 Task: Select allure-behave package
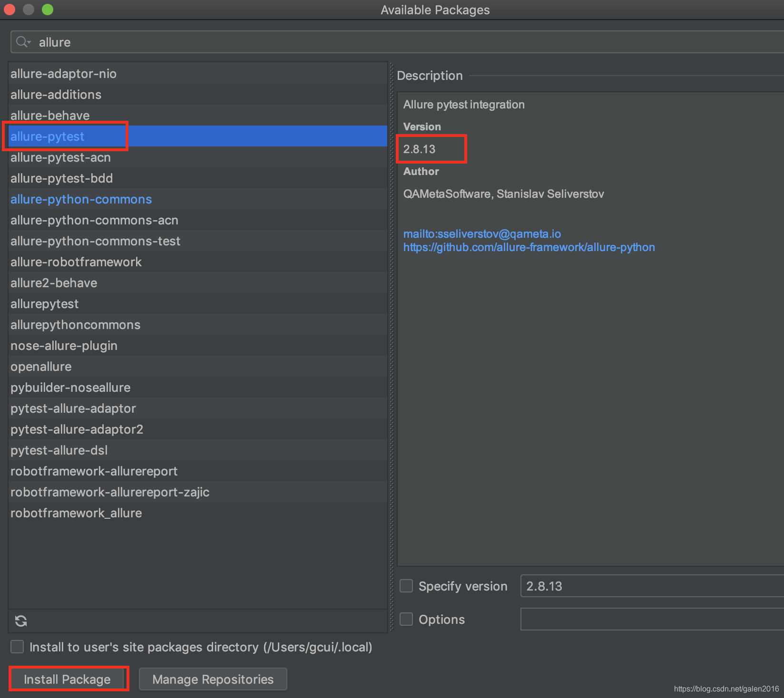198,116
